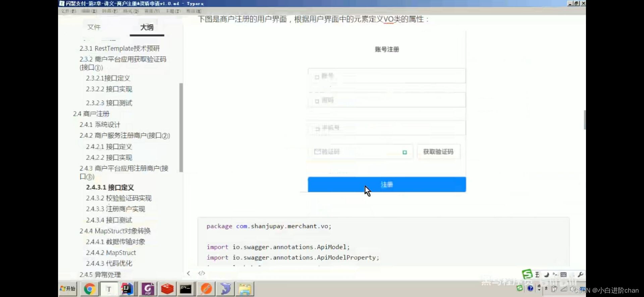Go to 2.4.4.1 数据传输对象
This screenshot has width=644, height=297.
pos(115,241)
